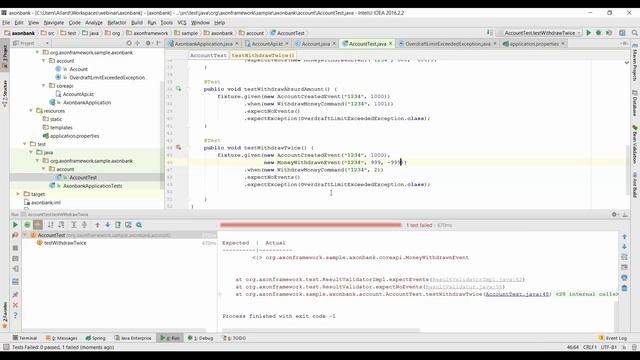The width and height of the screenshot is (640, 360).
Task: Open Project Structure icon in main toolbar
Action: [x=622, y=33]
